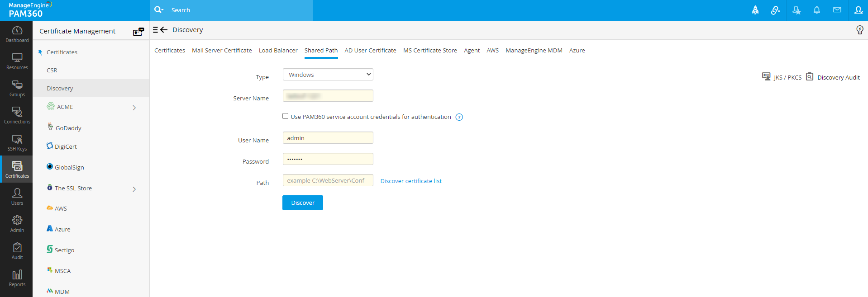The height and width of the screenshot is (297, 868).
Task: Expand The SSL Store submenu arrow
Action: pos(134,189)
